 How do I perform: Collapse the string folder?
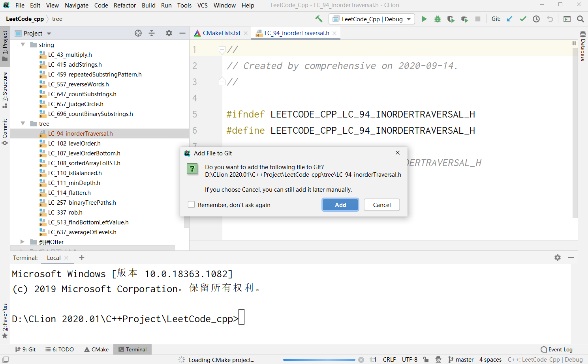(x=23, y=45)
